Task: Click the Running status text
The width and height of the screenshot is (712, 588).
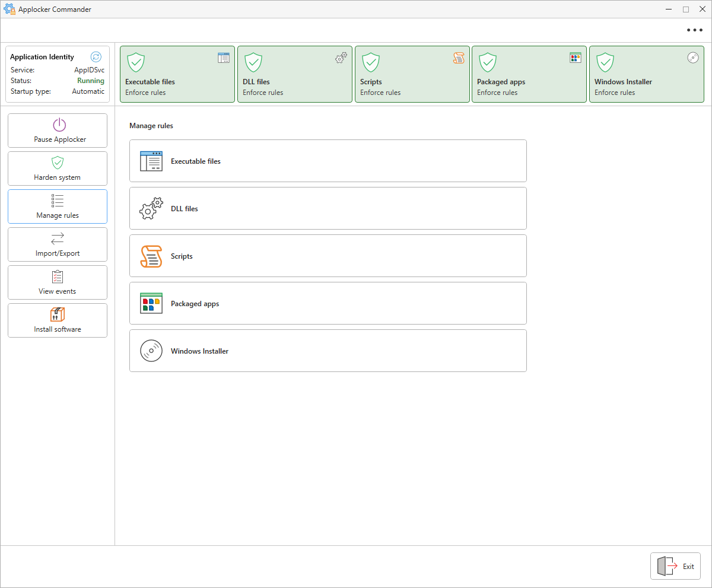Action: click(x=91, y=81)
